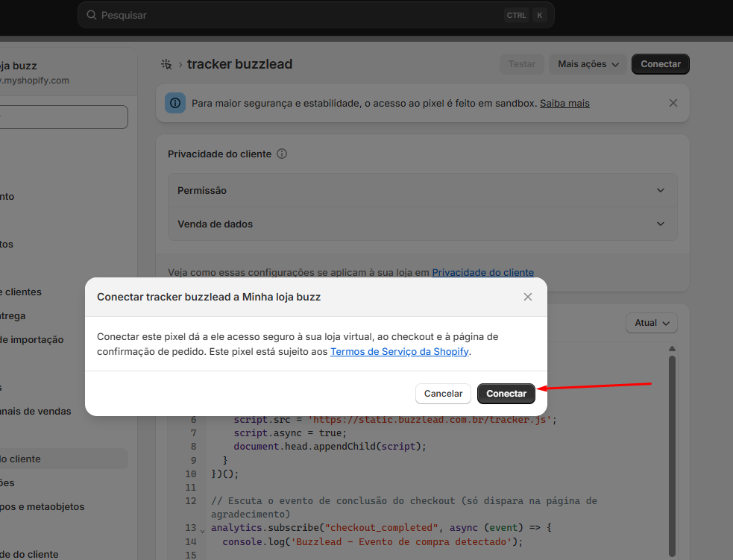Open the 'pos e metaobjetos' sidebar item

click(42, 507)
